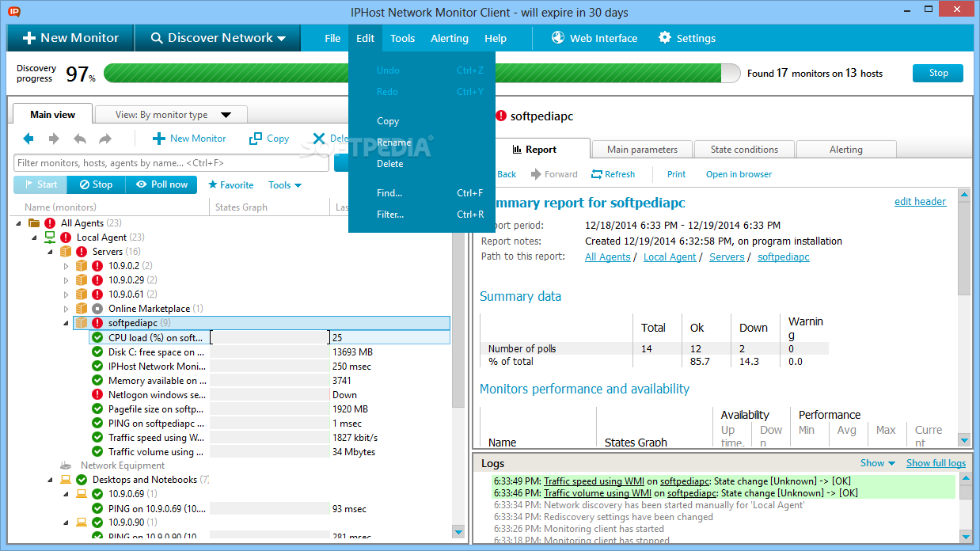Click green OK icon for PING on softpediapc

pyautogui.click(x=97, y=424)
